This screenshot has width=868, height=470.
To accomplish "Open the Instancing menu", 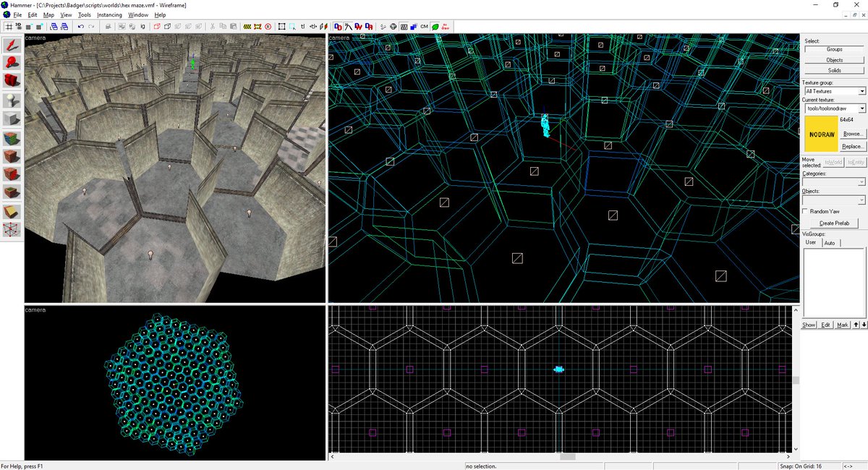I will click(x=109, y=14).
